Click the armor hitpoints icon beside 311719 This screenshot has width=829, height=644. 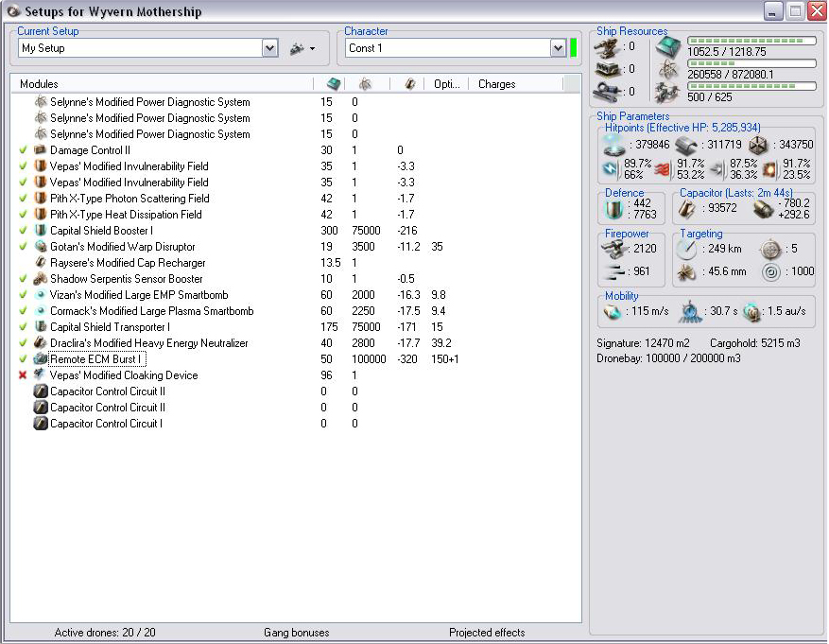pos(685,145)
